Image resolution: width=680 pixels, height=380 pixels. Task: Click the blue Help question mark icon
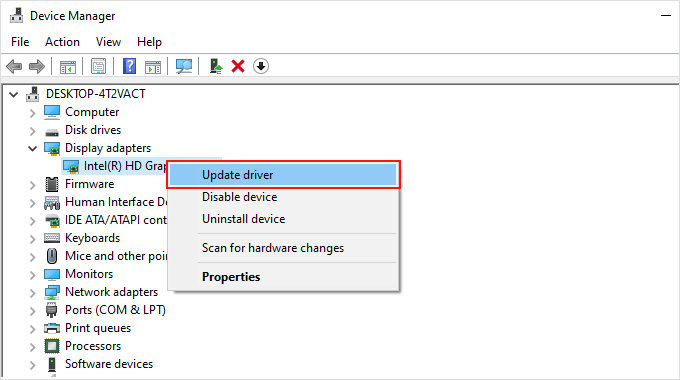point(129,66)
